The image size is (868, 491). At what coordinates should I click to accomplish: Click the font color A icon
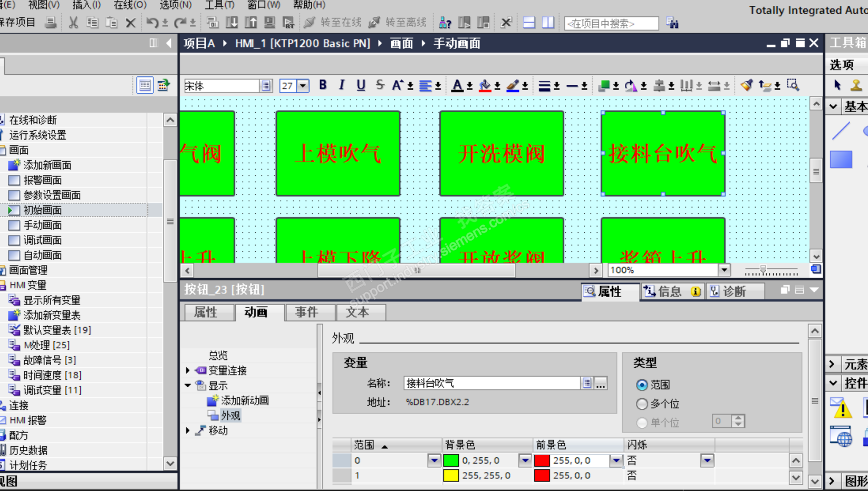(458, 85)
